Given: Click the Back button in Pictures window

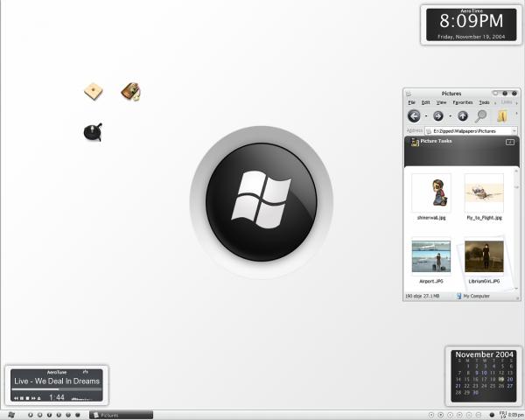Looking at the screenshot, I should [414, 116].
